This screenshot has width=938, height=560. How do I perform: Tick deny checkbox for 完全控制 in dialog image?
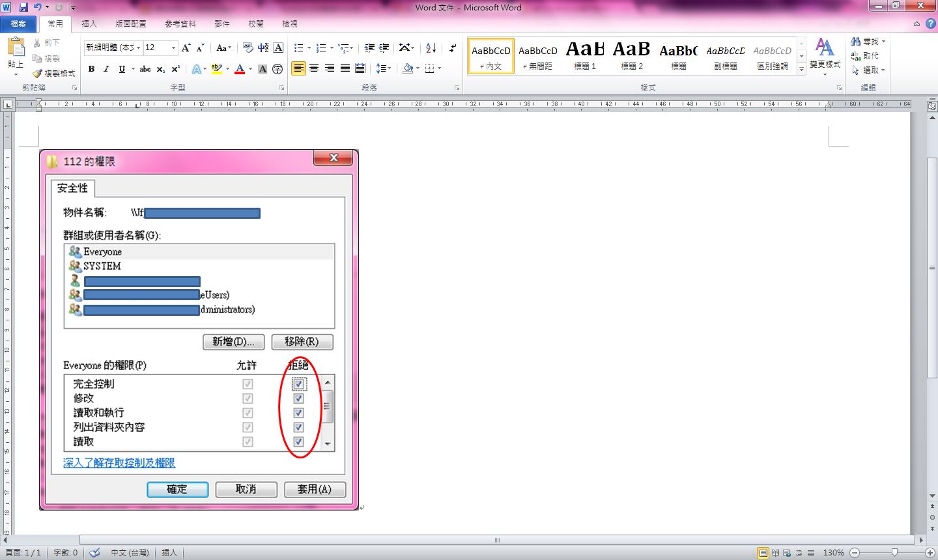click(298, 384)
